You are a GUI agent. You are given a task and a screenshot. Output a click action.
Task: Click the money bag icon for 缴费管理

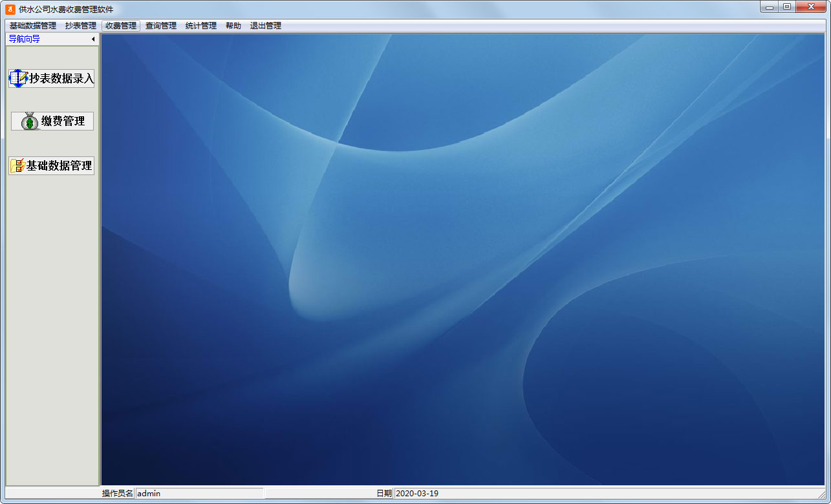(x=30, y=121)
